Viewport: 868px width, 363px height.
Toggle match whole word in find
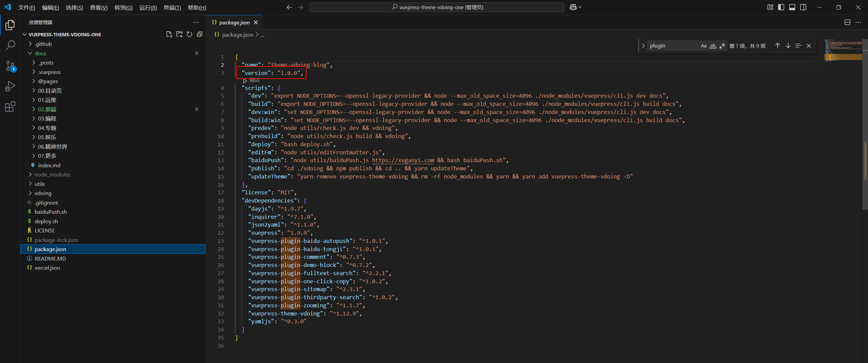pyautogui.click(x=713, y=46)
